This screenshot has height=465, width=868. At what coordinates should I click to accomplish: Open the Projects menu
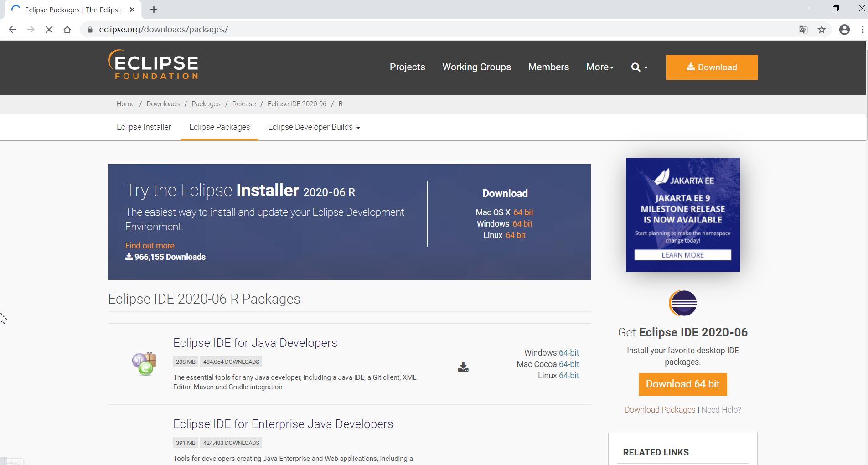(x=407, y=67)
